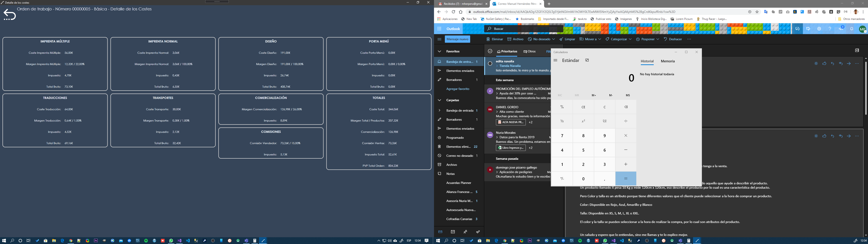Collapse the Favoritos folder group
The width and height of the screenshot is (868, 244).
point(439,52)
